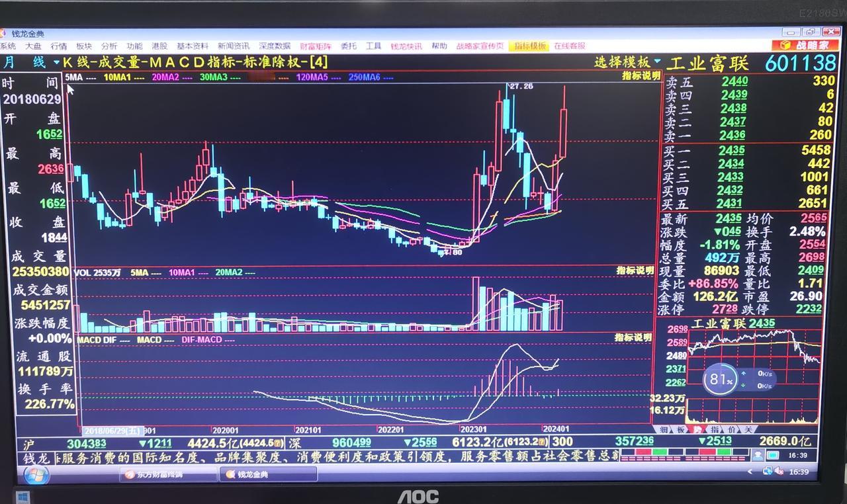The height and width of the screenshot is (504, 847).
Task: Click the 202301 date on time axis
Action: pos(474,429)
